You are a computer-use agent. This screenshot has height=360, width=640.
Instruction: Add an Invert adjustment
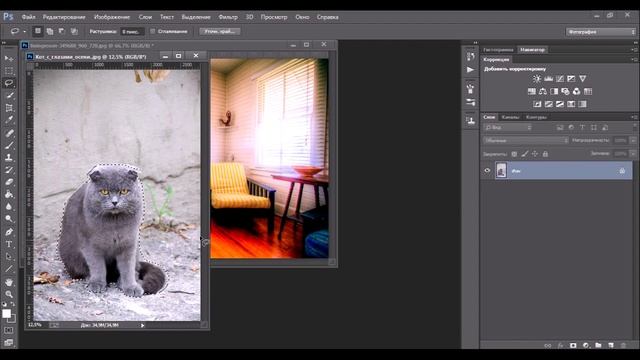click(538, 104)
